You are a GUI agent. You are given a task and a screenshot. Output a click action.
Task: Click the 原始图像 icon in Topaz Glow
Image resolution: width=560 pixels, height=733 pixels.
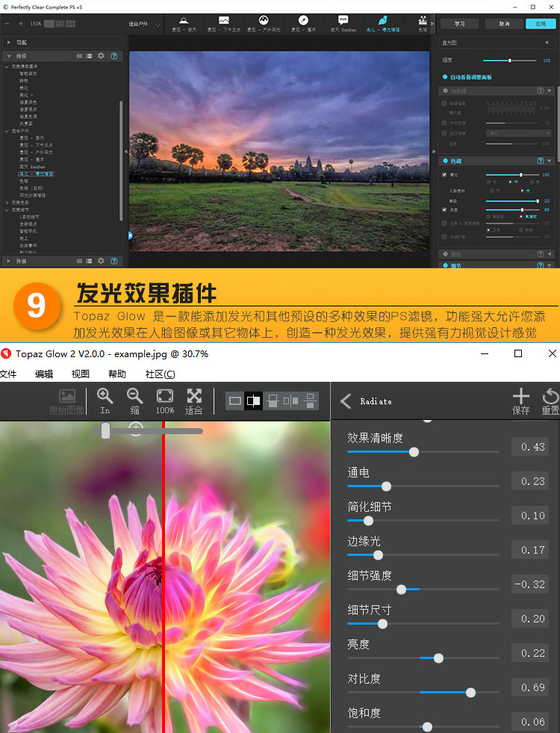[x=67, y=397]
